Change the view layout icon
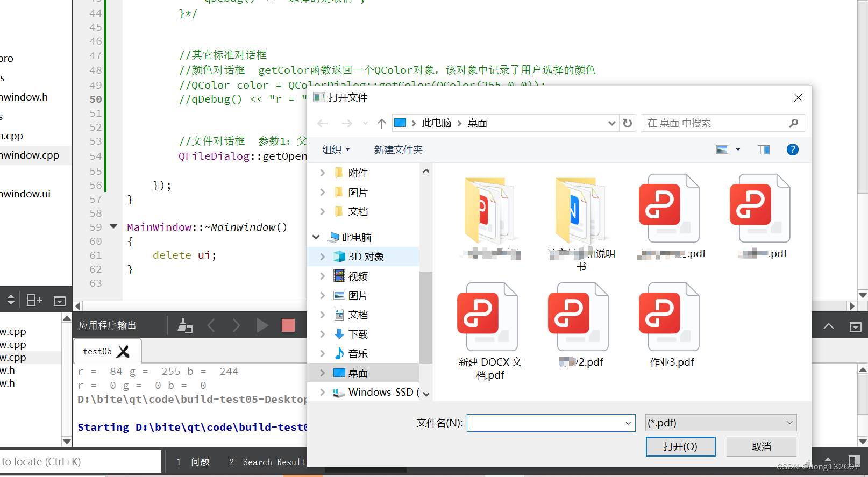This screenshot has width=868, height=477. [722, 149]
